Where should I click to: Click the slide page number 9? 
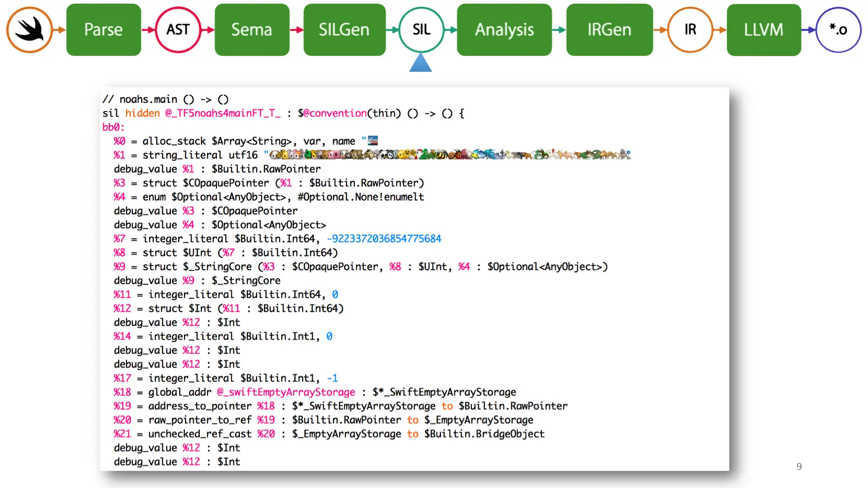tap(799, 466)
